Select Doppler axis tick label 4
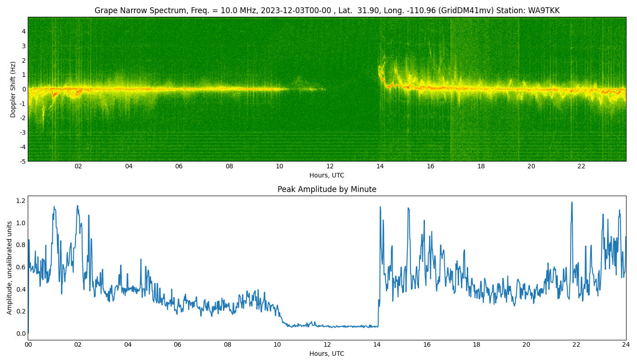The height and width of the screenshot is (364, 637). (x=23, y=31)
